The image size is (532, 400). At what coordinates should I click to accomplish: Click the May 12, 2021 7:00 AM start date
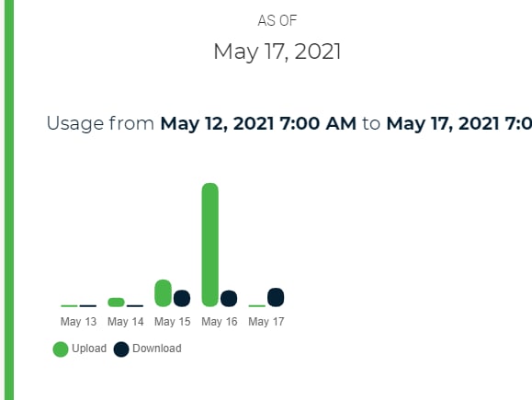pos(258,123)
